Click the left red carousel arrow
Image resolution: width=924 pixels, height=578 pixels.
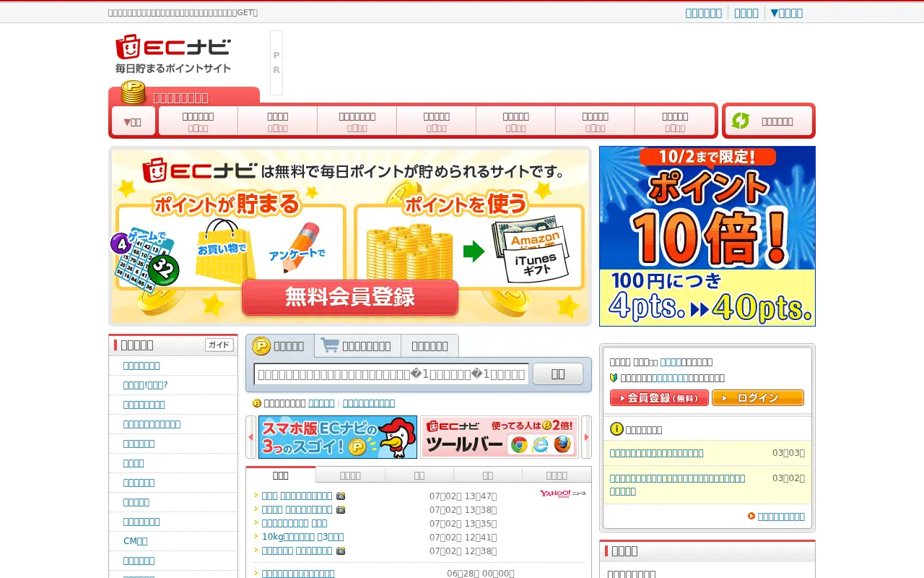click(251, 437)
